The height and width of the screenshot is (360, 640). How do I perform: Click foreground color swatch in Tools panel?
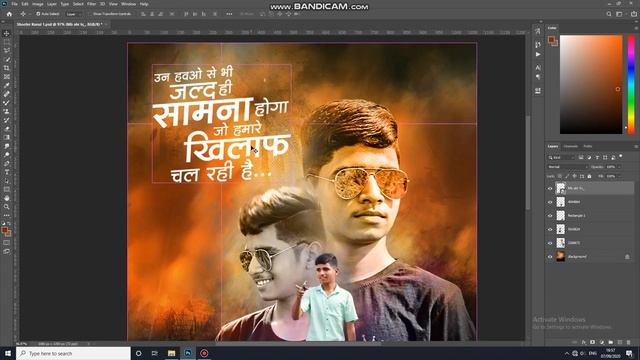coord(4,231)
